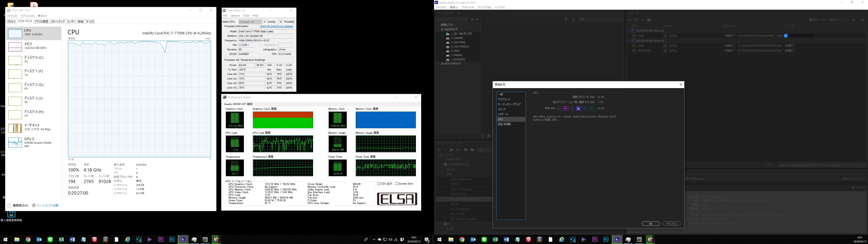Select メディア in the preferences category list
This screenshot has width=868, height=244.
[x=502, y=109]
